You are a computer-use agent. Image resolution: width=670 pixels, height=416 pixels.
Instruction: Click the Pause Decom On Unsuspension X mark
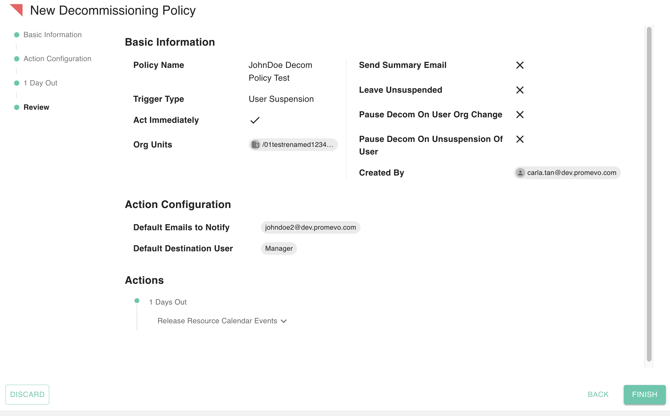click(x=520, y=139)
